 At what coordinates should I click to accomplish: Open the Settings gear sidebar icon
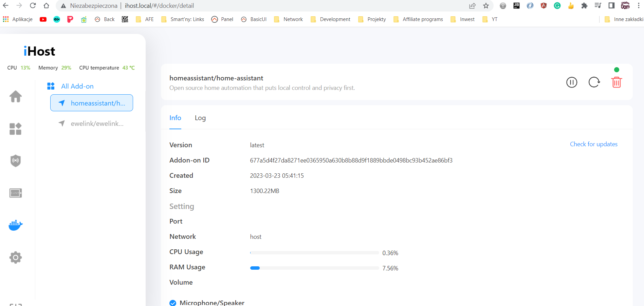pos(16,257)
